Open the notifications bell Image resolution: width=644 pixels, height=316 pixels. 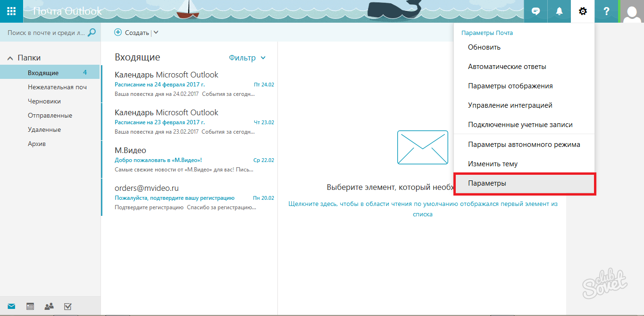[x=560, y=11]
